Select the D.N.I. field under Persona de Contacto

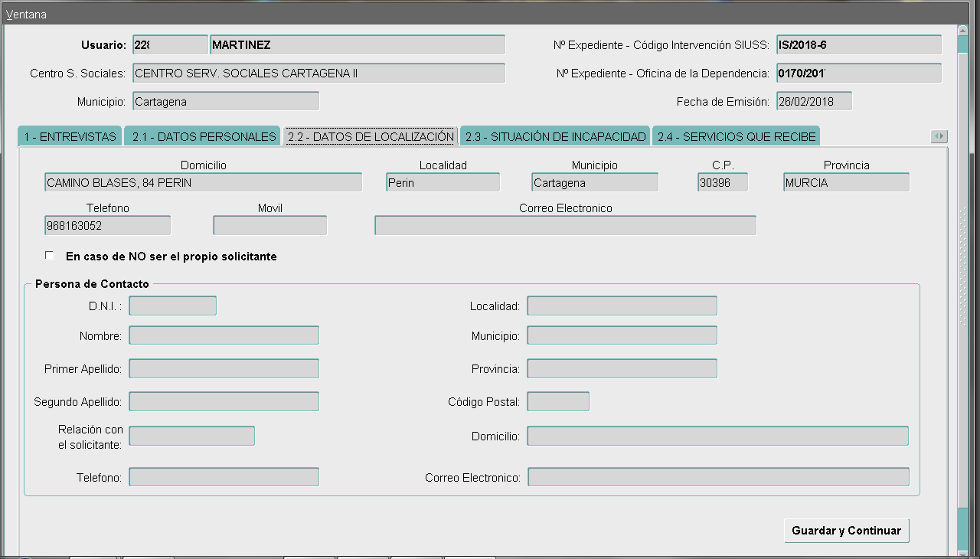tap(172, 306)
